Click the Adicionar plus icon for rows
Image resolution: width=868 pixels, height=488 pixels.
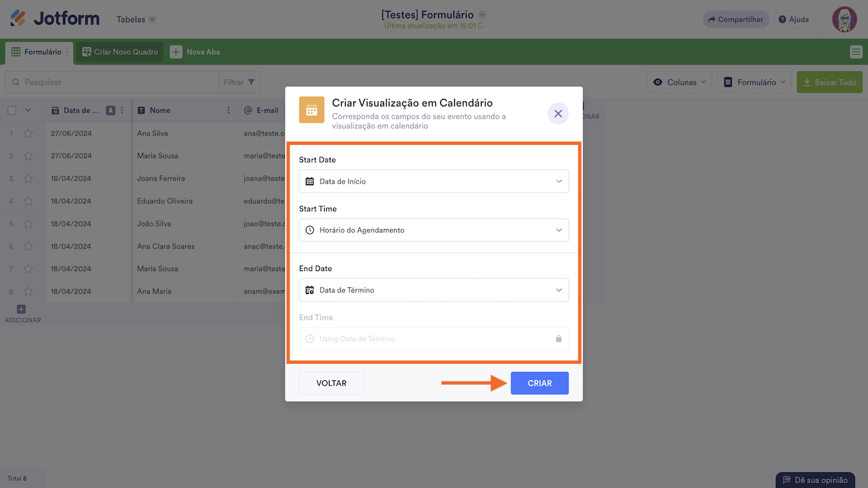(x=21, y=310)
